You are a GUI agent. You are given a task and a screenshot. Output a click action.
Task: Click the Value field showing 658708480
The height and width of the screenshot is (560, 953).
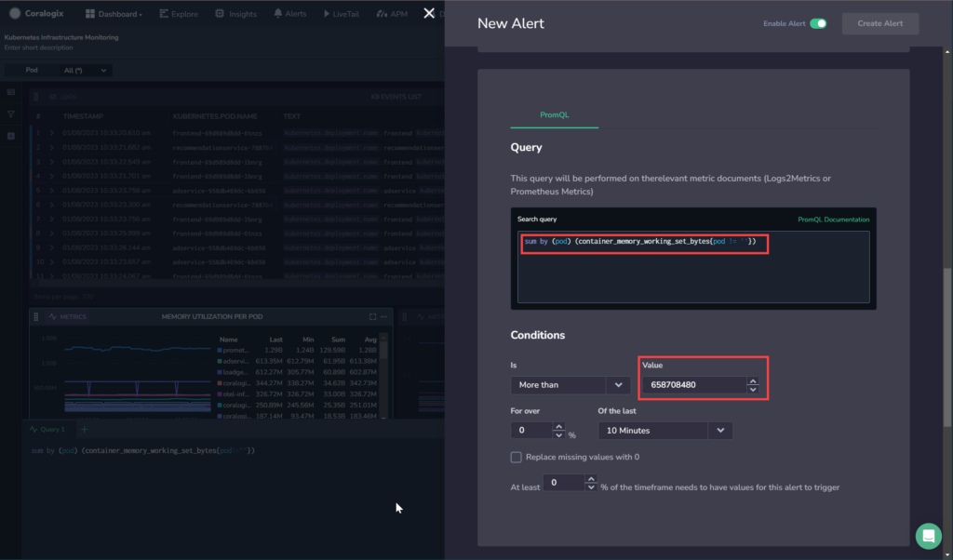click(694, 385)
